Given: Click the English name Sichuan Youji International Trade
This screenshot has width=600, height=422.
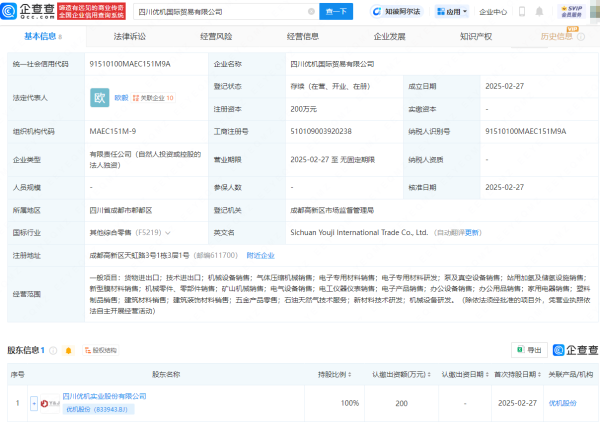Looking at the screenshot, I should point(359,233).
